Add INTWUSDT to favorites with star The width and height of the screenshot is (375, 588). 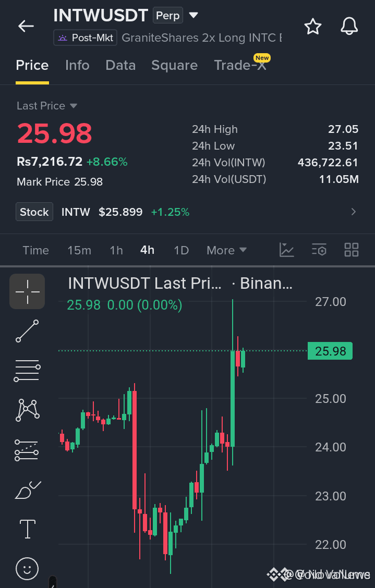click(x=313, y=27)
